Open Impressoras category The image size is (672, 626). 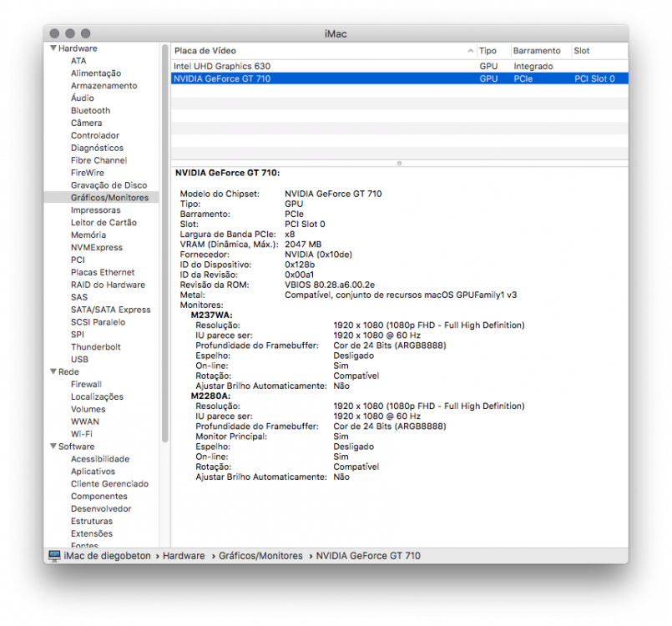95,210
